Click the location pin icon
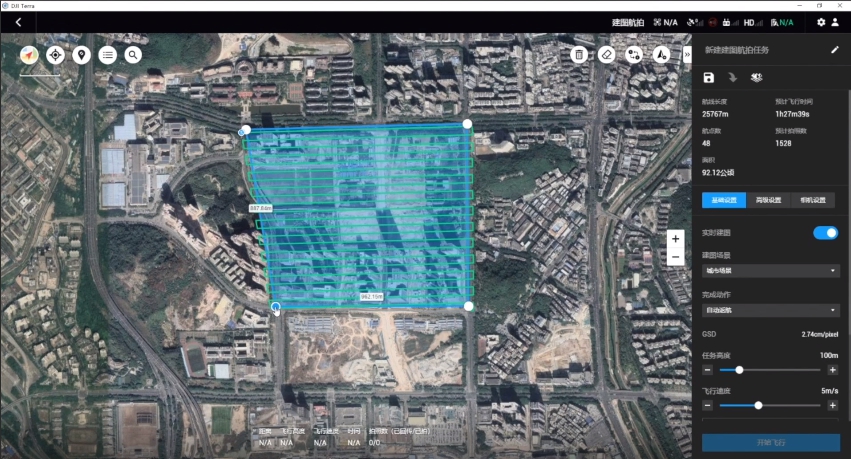The height and width of the screenshot is (459, 851). pos(81,55)
